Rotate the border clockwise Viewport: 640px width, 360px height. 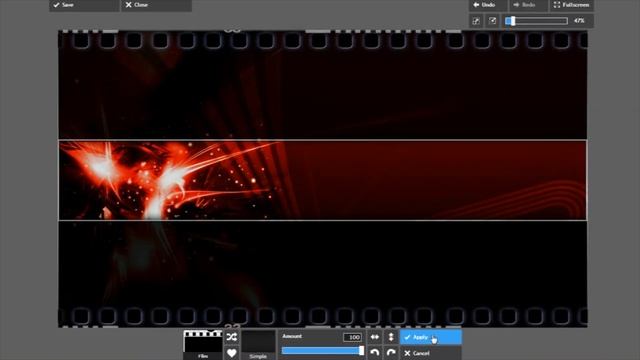(391, 353)
